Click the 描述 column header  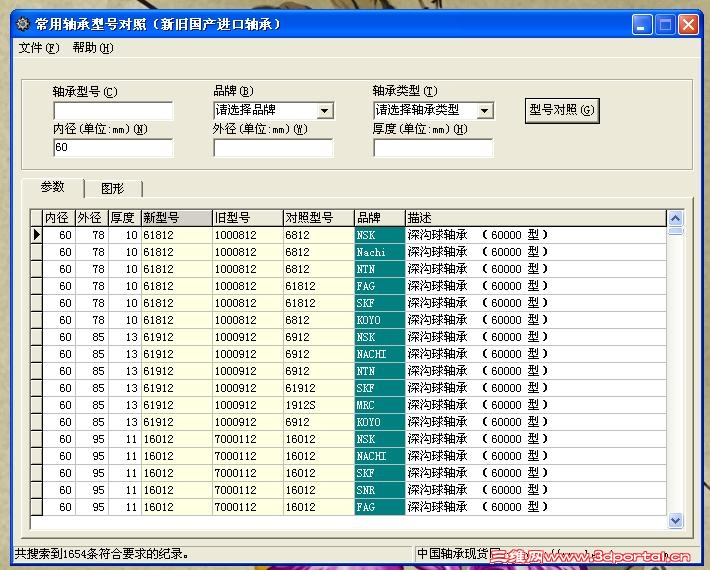pos(536,218)
